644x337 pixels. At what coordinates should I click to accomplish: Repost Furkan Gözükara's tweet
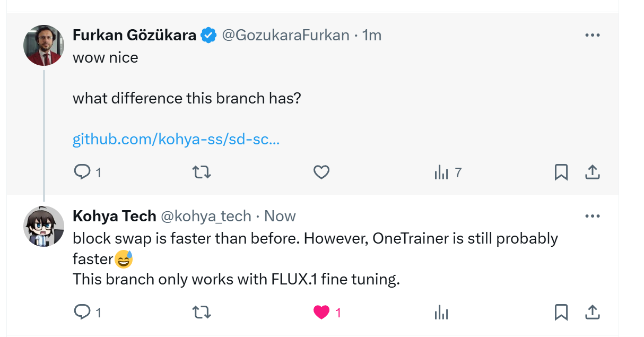(x=201, y=172)
